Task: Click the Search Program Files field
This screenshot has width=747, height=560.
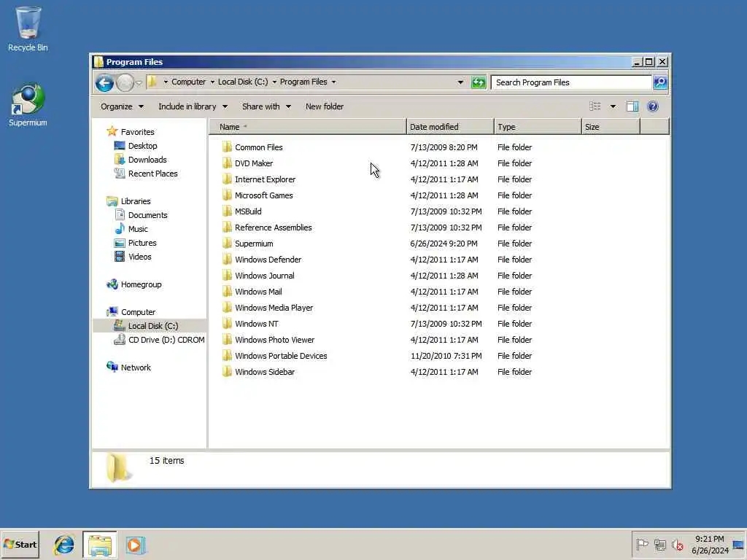Action: [x=571, y=82]
